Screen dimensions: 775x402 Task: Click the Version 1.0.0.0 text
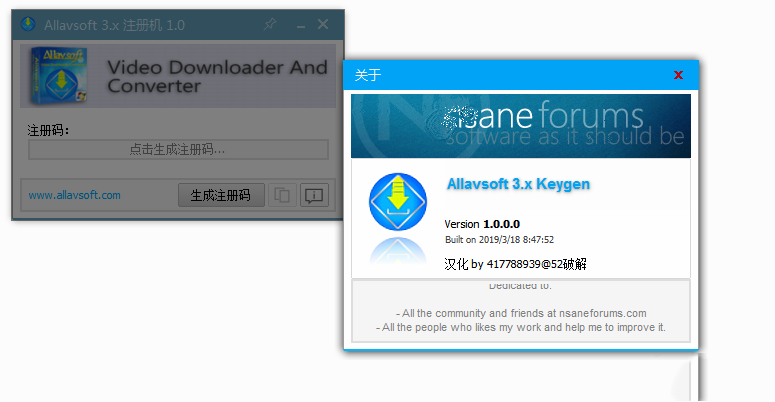click(482, 224)
